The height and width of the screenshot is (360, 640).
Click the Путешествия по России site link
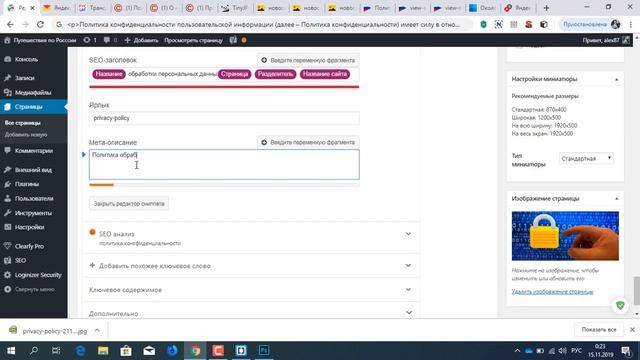tap(40, 40)
